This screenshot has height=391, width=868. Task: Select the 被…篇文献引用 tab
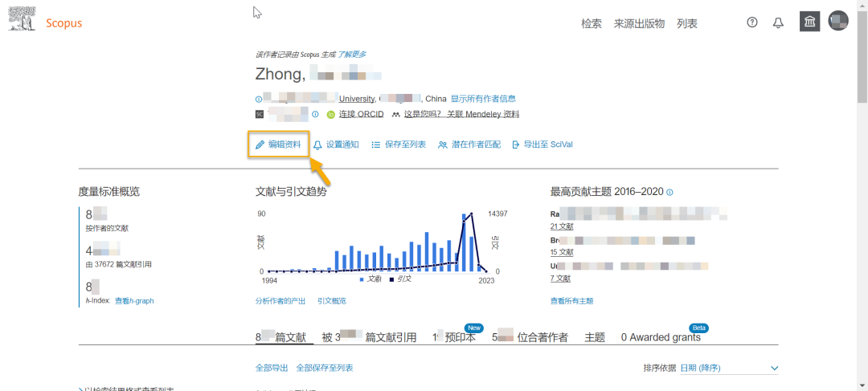pos(369,337)
